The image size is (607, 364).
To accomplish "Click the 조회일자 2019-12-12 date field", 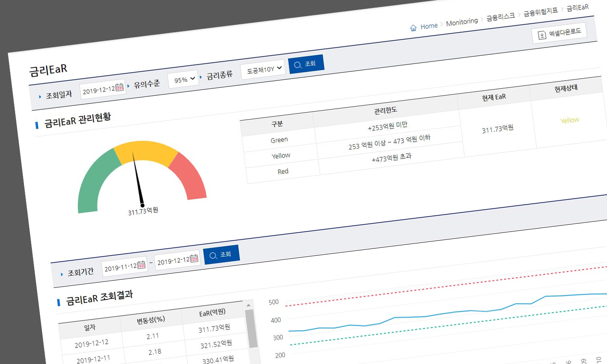I will coord(103,89).
